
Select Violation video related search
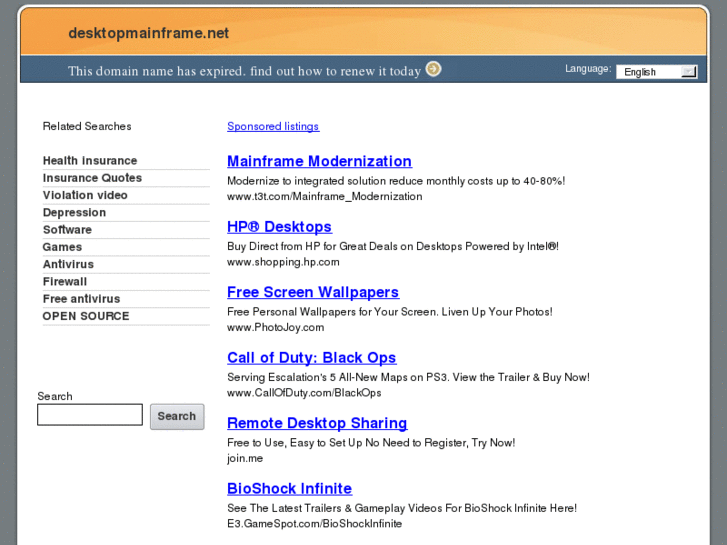pos(85,195)
